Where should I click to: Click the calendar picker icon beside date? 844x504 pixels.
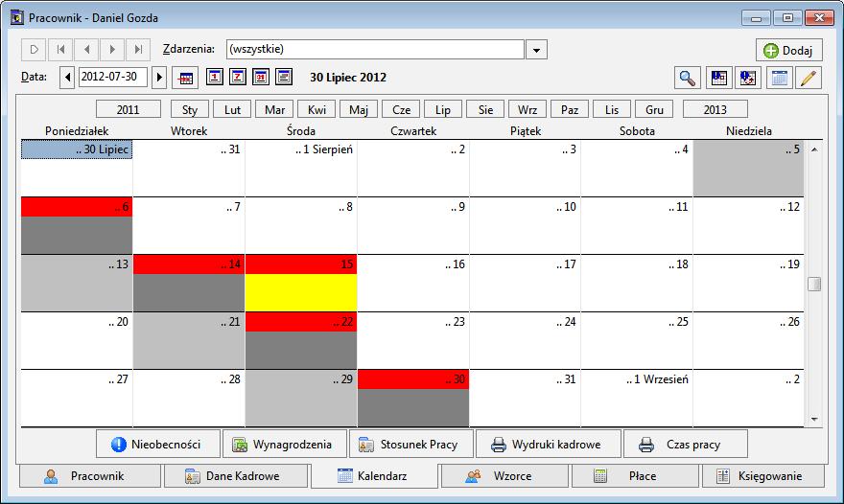tap(185, 78)
